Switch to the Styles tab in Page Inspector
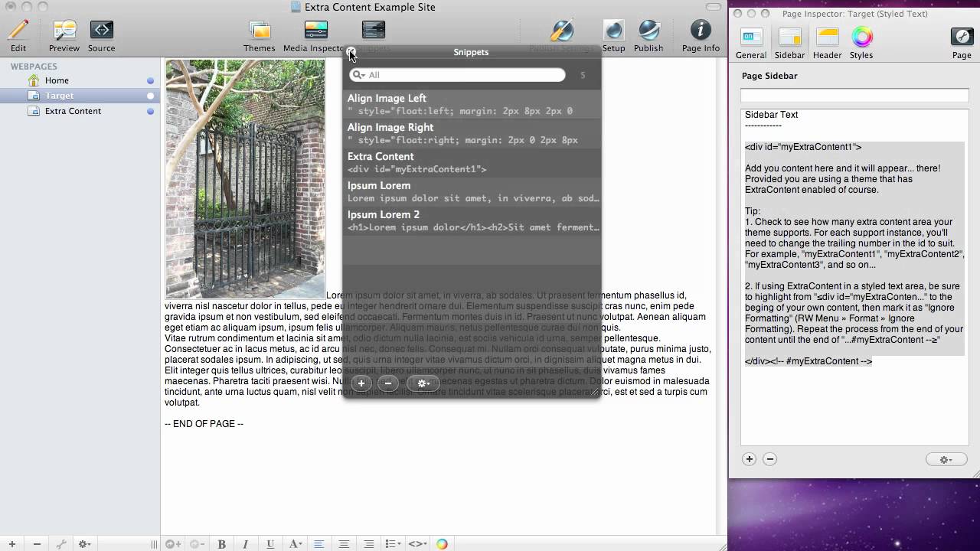 (x=861, y=43)
